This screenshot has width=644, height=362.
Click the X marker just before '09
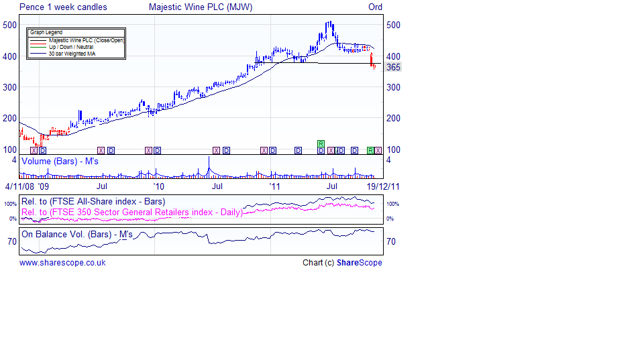coord(34,151)
